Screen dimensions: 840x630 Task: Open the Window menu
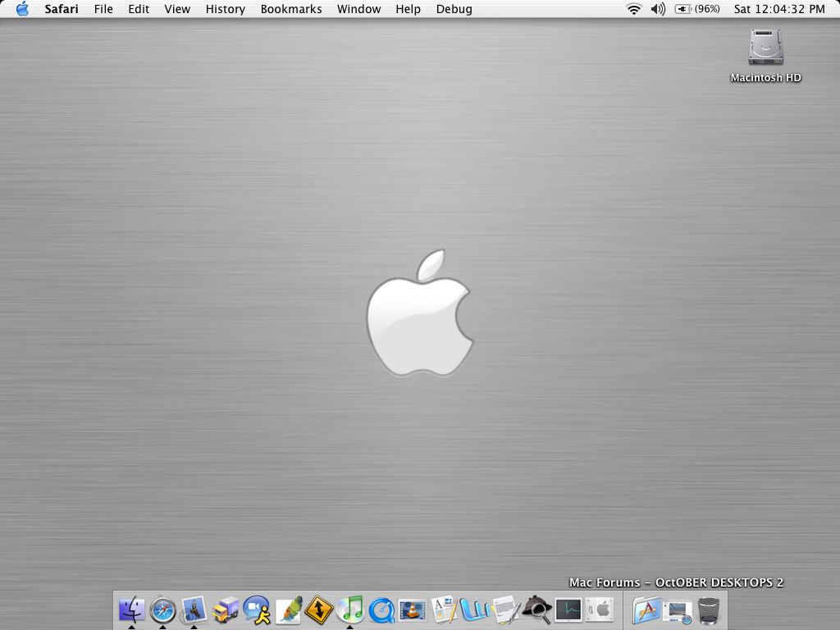pyautogui.click(x=359, y=9)
